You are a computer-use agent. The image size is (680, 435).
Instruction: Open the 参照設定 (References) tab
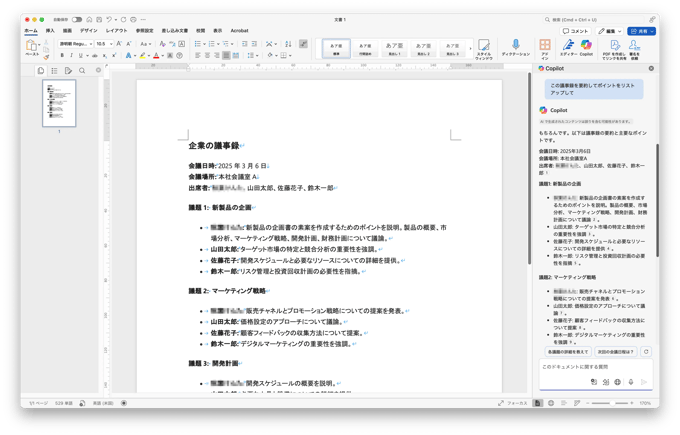click(x=144, y=31)
